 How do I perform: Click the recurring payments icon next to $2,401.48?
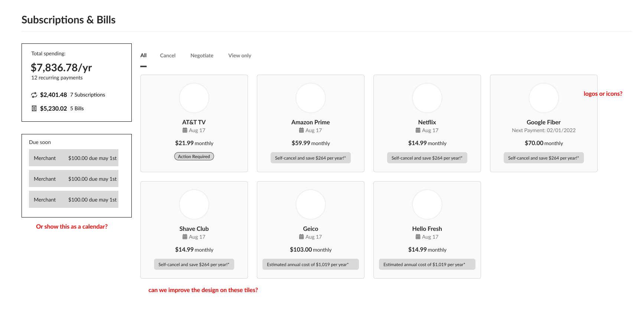34,95
